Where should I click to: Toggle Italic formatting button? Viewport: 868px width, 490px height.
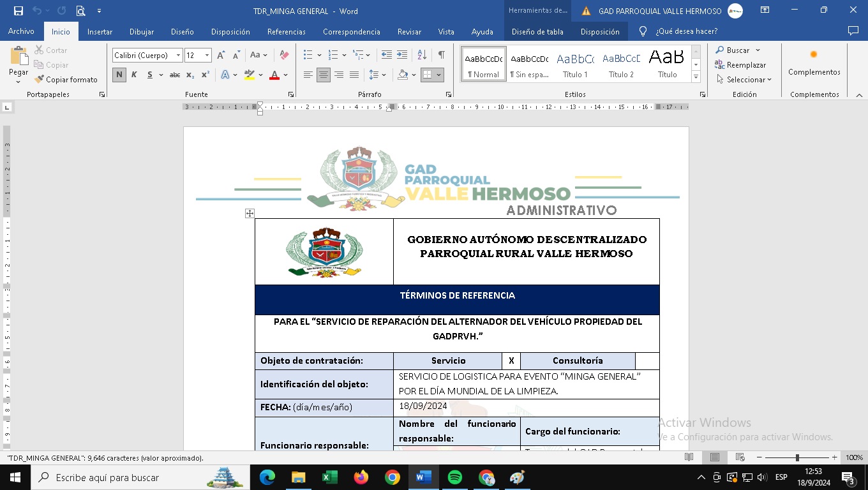click(x=134, y=75)
